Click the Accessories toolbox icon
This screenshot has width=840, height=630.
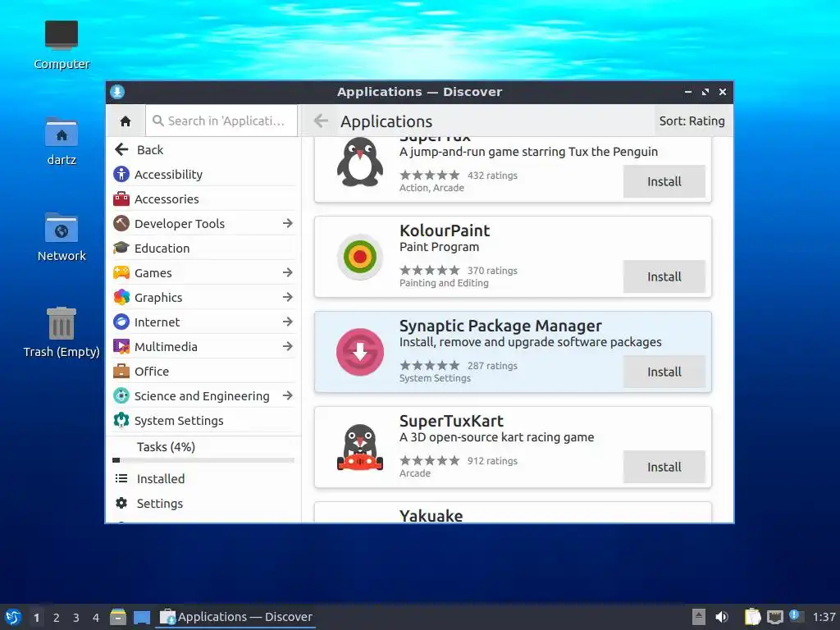coord(121,199)
